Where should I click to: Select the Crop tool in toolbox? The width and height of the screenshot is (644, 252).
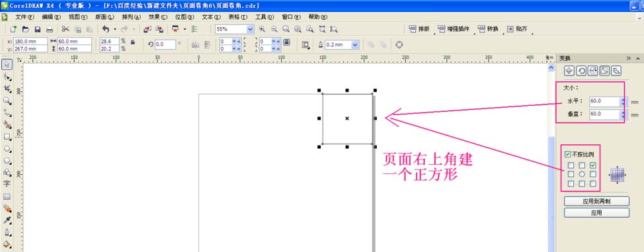pyautogui.click(x=7, y=89)
